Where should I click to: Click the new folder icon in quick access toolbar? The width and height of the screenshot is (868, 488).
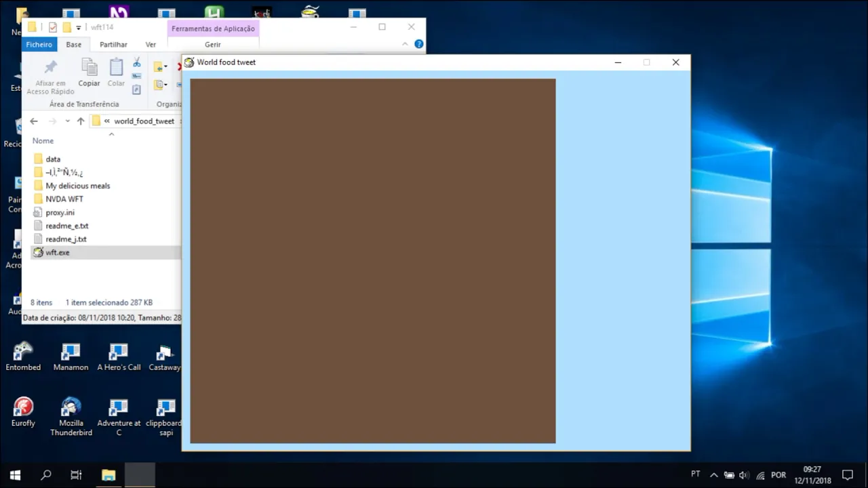click(66, 27)
